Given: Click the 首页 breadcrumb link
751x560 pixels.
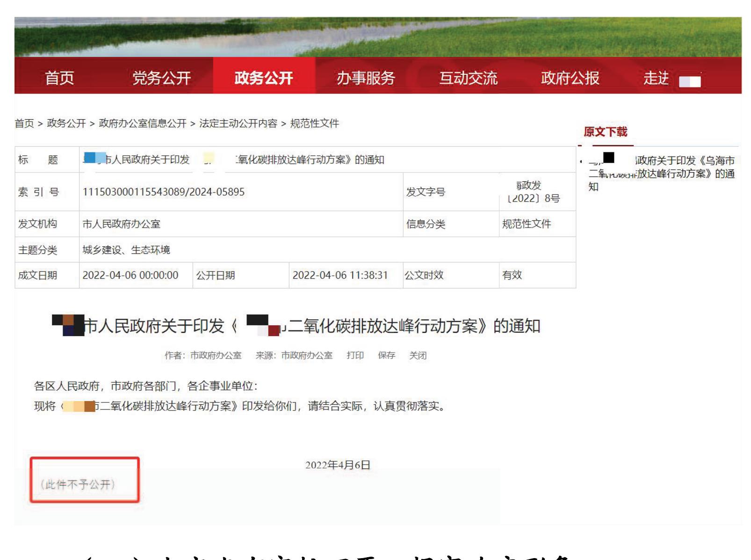Looking at the screenshot, I should (x=24, y=123).
